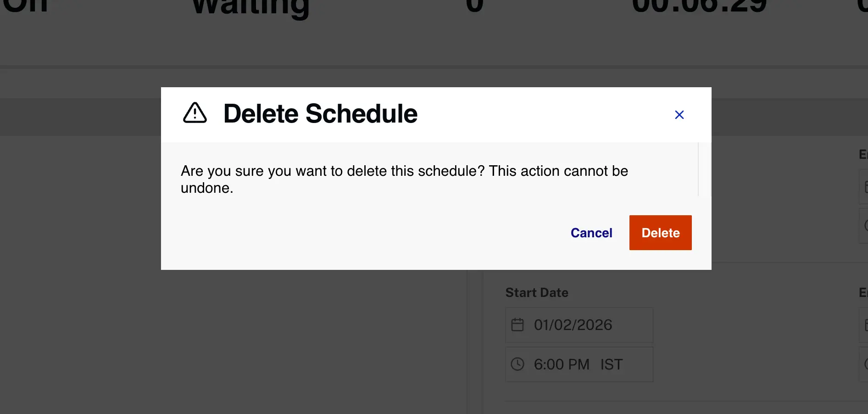
Task: Toggle the Off switch at top left
Action: click(x=24, y=6)
